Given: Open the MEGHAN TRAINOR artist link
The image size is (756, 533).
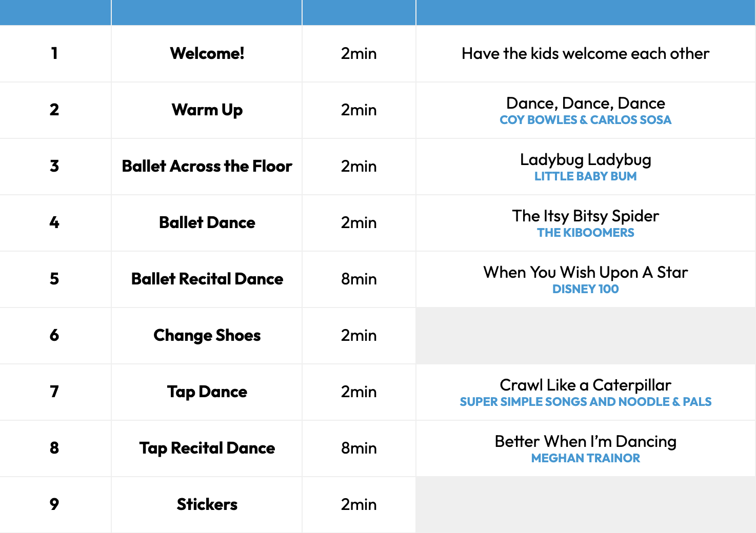Looking at the screenshot, I should tap(585, 458).
